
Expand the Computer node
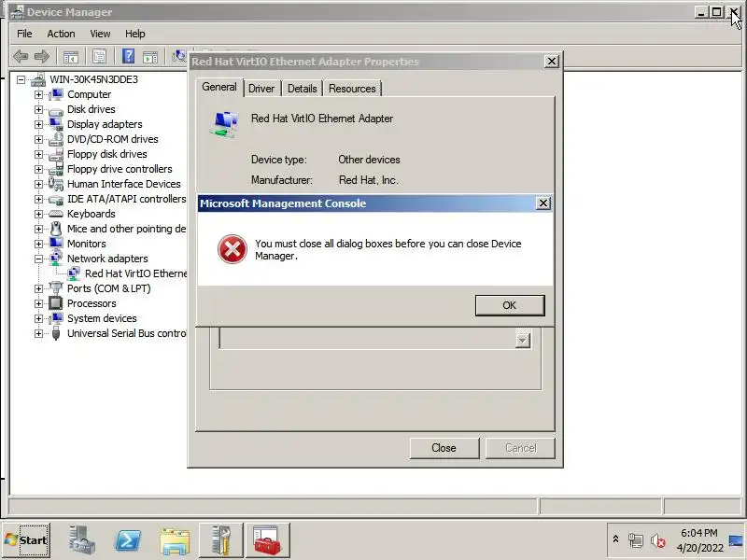coord(38,95)
